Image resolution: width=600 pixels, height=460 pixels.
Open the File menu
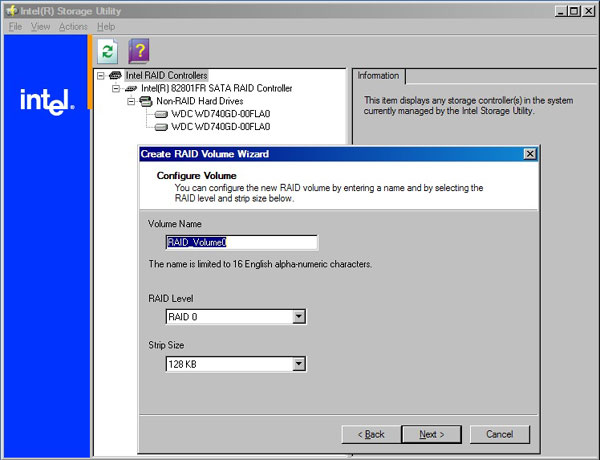click(15, 26)
